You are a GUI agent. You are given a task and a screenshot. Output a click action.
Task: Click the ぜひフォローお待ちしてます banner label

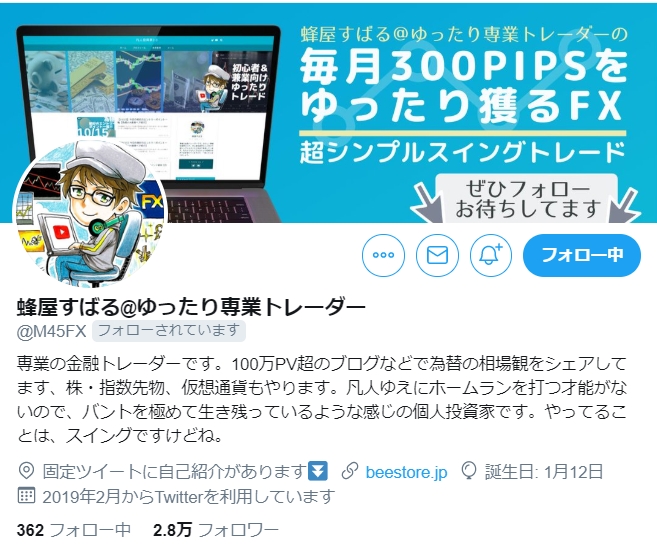pos(527,199)
